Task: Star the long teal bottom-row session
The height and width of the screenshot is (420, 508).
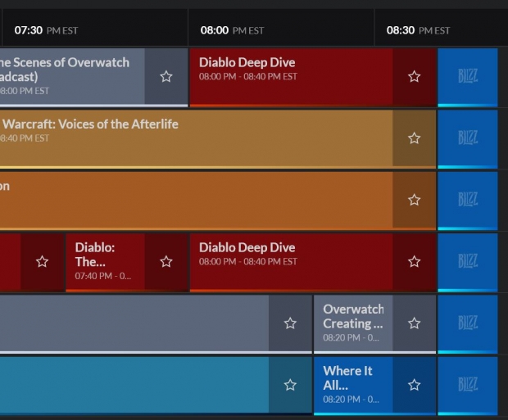Action: 290,385
